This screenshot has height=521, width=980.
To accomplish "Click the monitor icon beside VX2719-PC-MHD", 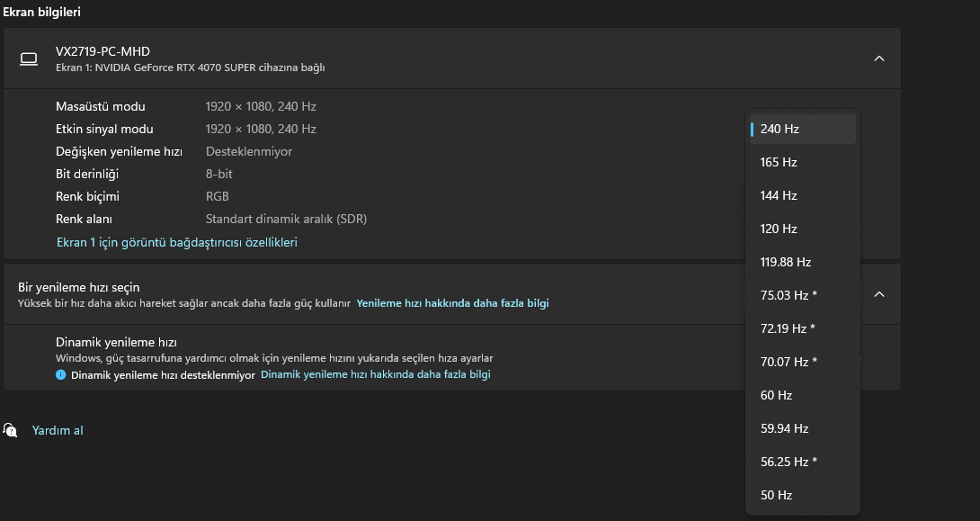I will tap(29, 59).
